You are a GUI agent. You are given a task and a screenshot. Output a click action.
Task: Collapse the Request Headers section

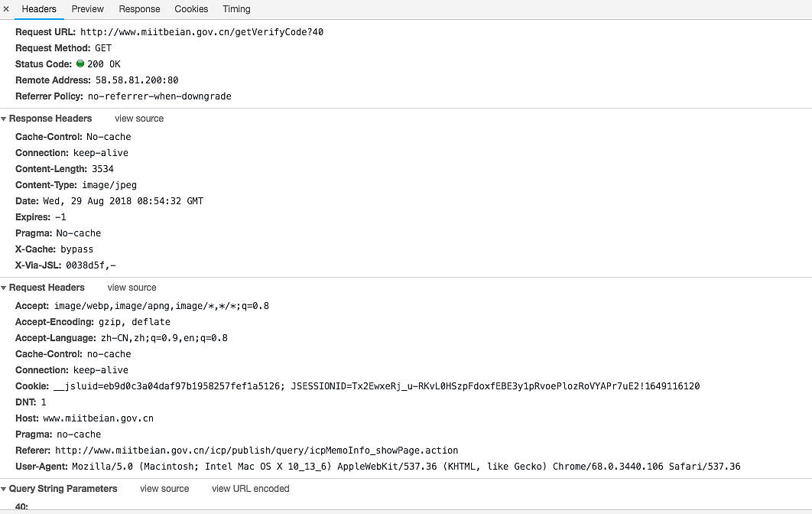pyautogui.click(x=4, y=288)
